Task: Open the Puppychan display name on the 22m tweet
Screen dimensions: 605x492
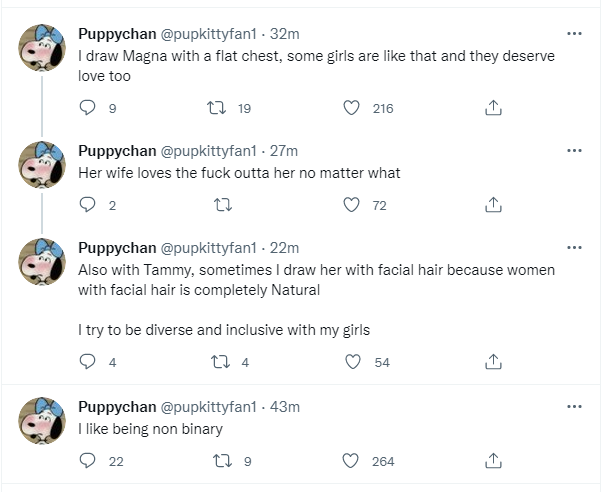Action: pyautogui.click(x=117, y=248)
